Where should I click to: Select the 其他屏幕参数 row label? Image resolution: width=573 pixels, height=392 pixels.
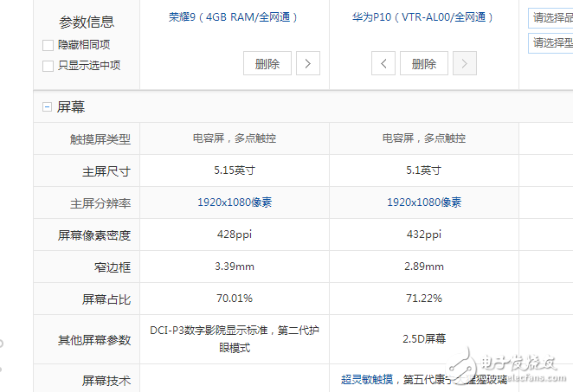[94, 340]
